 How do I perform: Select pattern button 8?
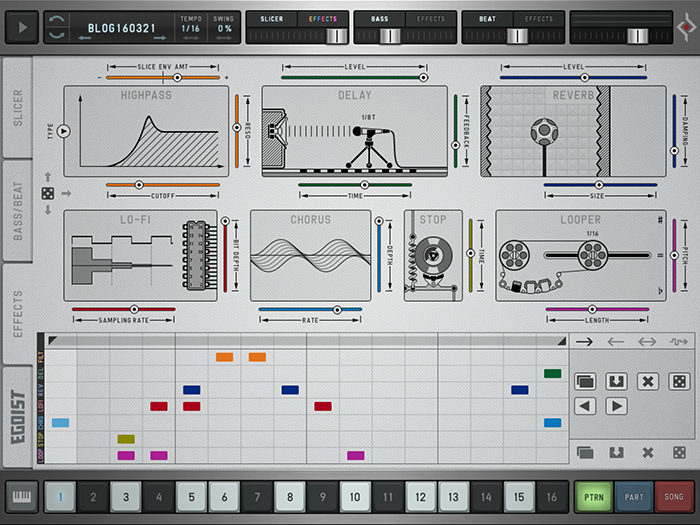(x=290, y=497)
